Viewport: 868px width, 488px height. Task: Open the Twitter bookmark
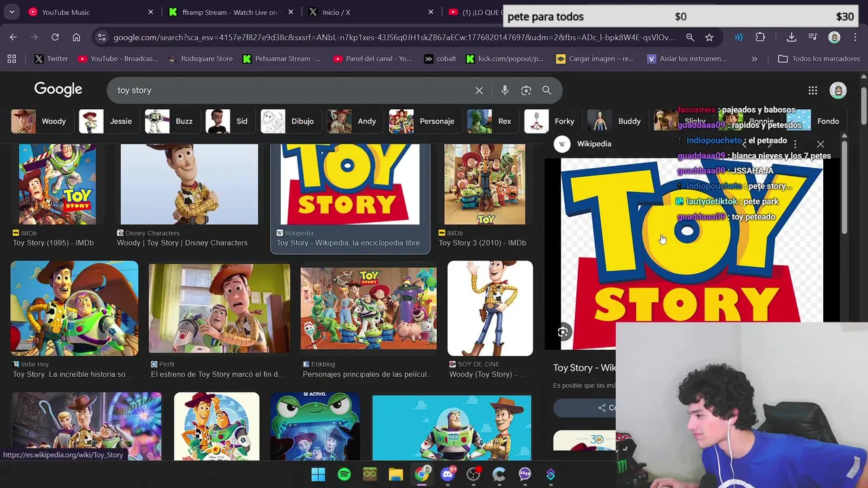(51, 59)
